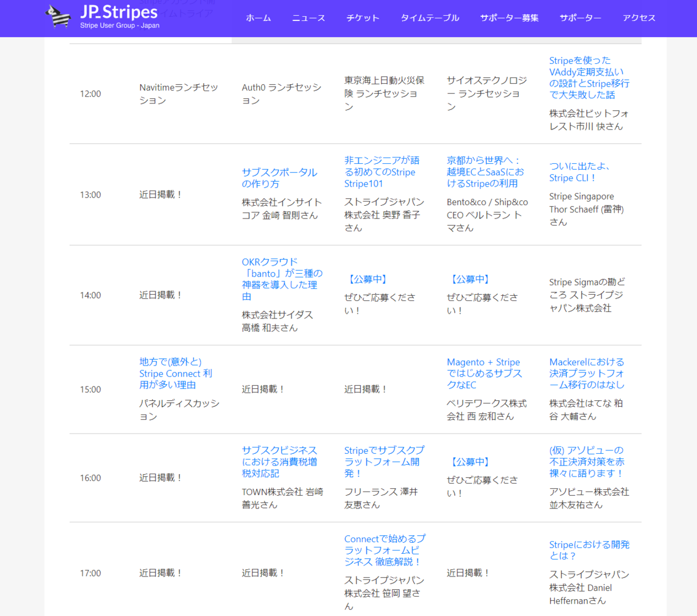Click 株式会社はてな 粕谷 大輔さん speaker text
697x616 pixels.
[x=586, y=410]
